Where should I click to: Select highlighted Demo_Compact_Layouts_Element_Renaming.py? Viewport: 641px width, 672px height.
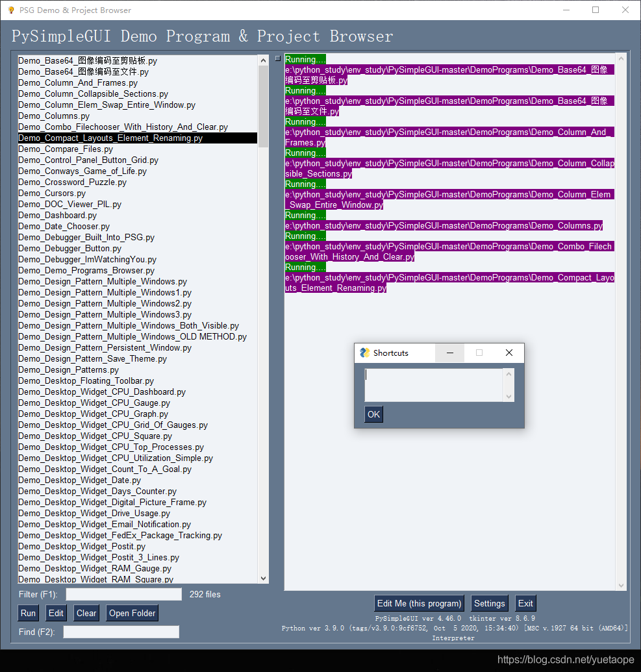137,138
